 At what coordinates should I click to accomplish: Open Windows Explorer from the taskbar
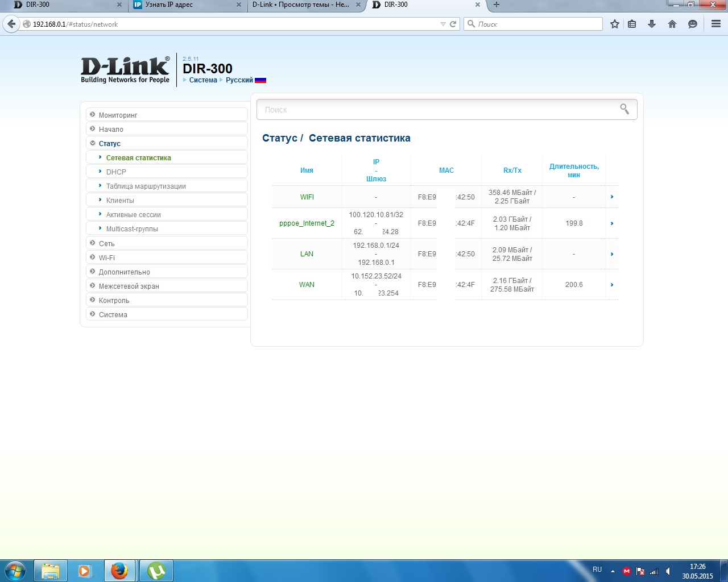coord(51,571)
